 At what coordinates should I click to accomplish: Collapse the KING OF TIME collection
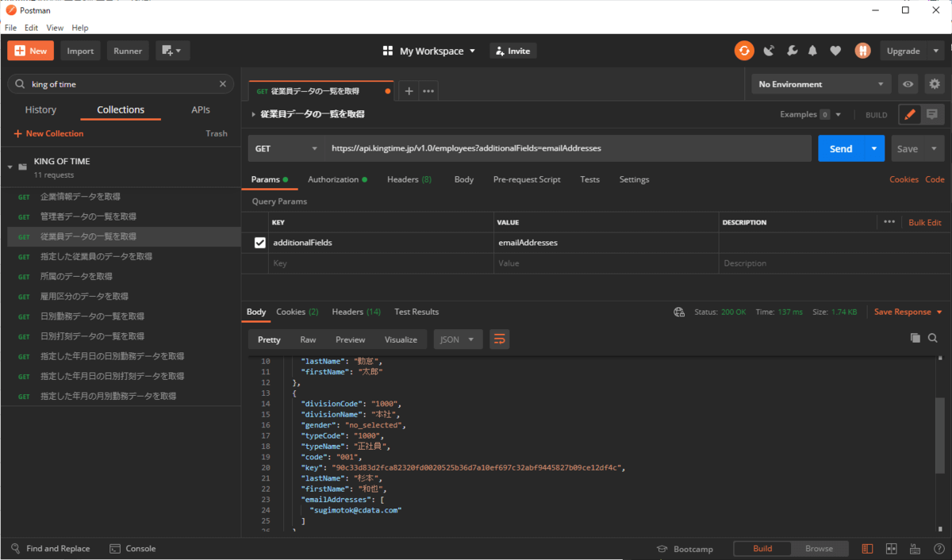click(x=11, y=167)
